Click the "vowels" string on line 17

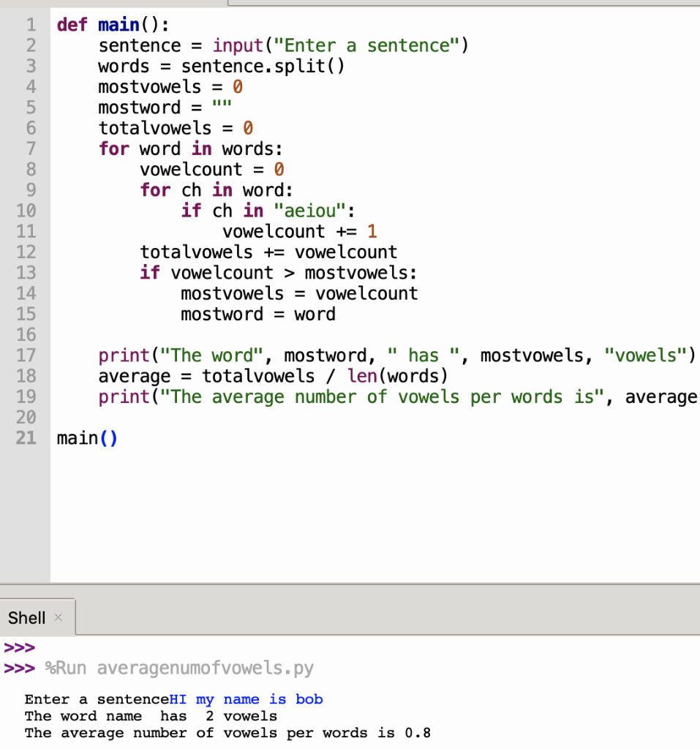point(646,355)
